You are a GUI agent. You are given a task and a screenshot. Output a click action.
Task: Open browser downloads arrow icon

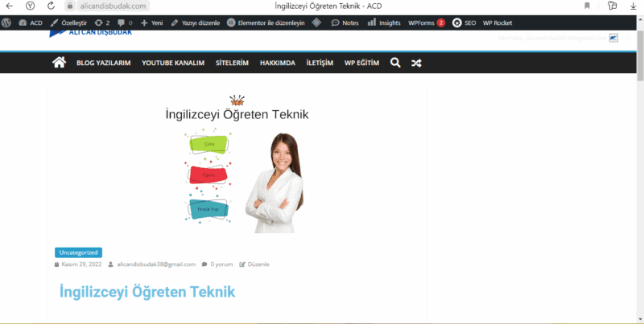pyautogui.click(x=634, y=6)
